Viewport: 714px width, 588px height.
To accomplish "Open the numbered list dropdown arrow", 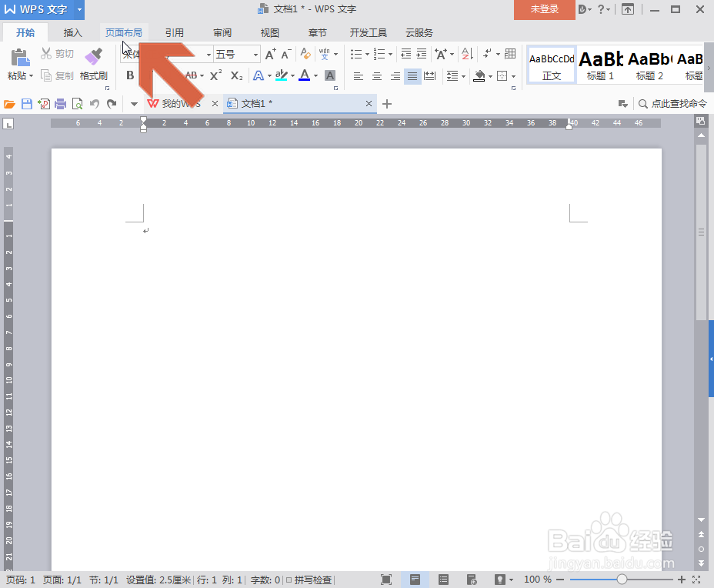I will pyautogui.click(x=390, y=55).
